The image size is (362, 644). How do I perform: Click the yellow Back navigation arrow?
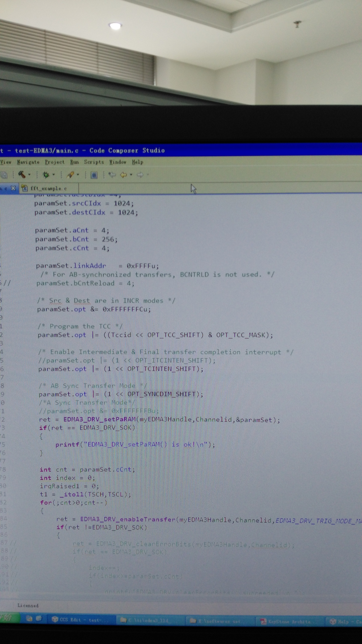coord(124,174)
